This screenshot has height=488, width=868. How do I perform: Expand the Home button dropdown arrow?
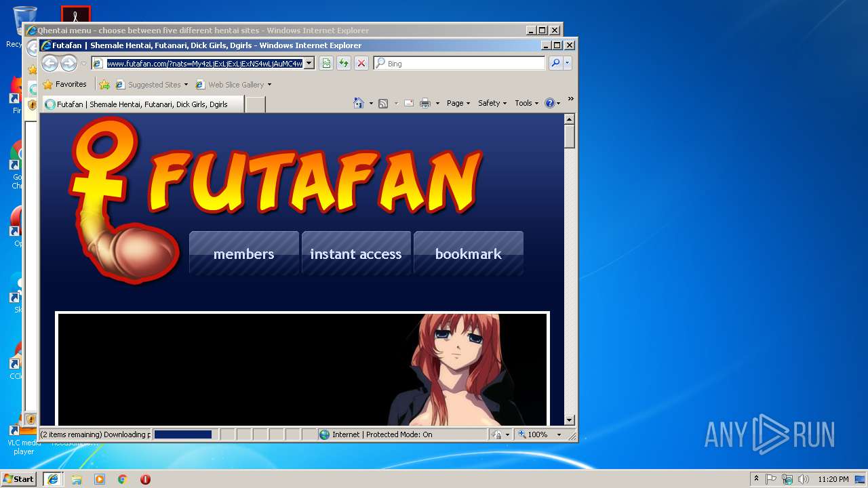[x=371, y=103]
